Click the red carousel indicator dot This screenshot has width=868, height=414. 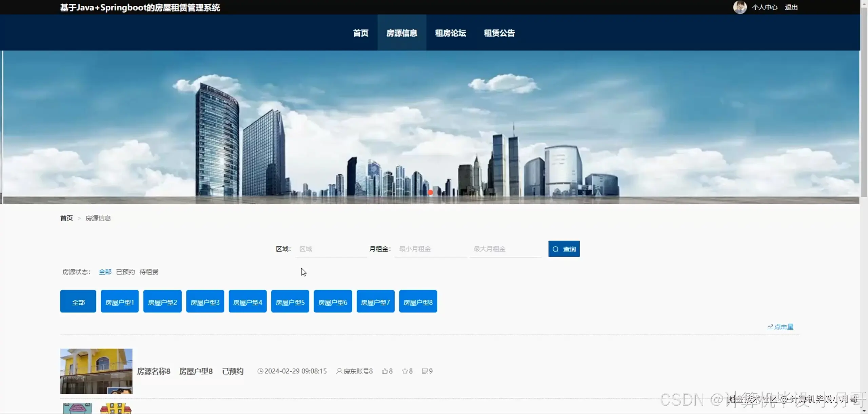(x=430, y=192)
